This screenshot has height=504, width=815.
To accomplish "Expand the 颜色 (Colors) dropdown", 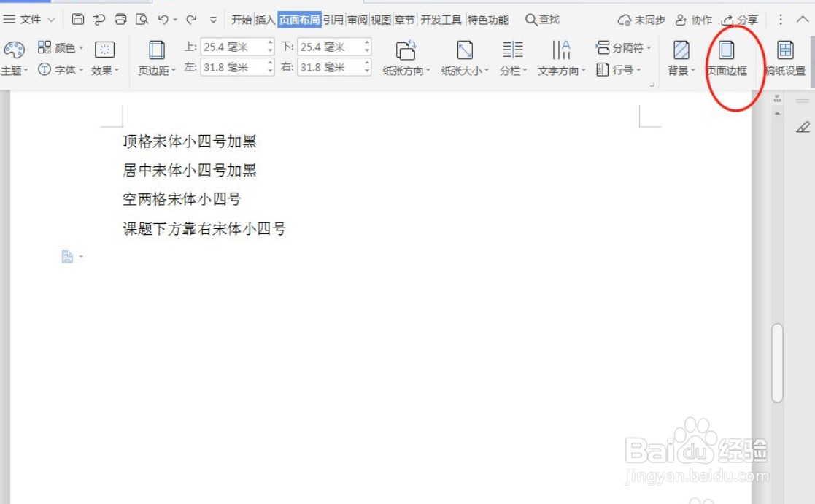I will pyautogui.click(x=63, y=46).
